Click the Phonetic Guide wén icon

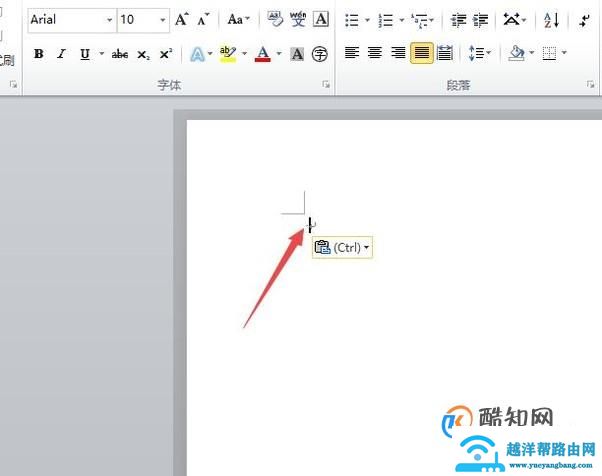[x=298, y=19]
